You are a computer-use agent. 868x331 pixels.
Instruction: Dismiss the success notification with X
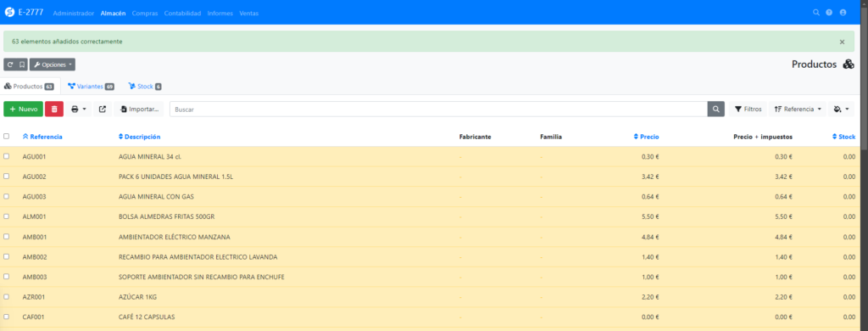pos(842,42)
